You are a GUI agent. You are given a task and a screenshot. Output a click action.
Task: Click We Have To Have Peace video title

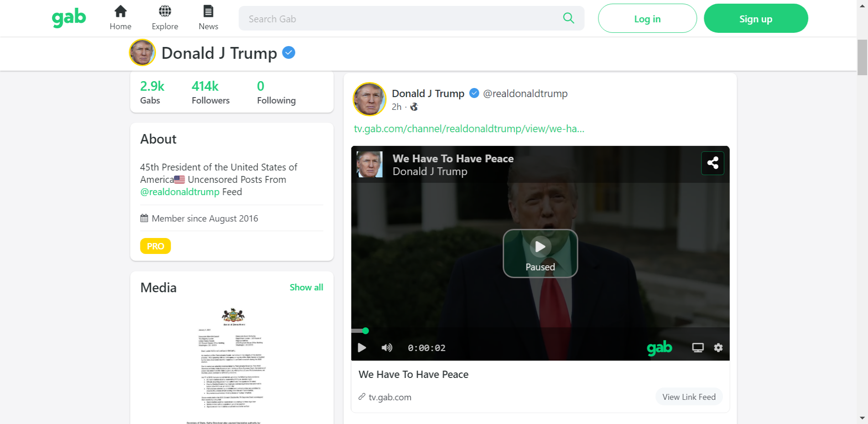[x=453, y=159]
